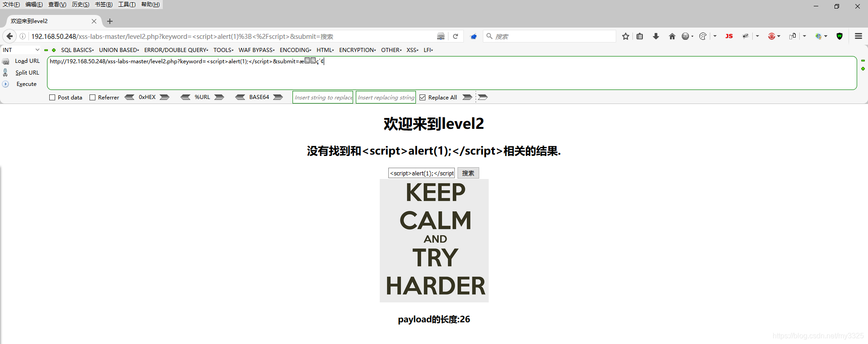868x344 pixels.
Task: Uncheck the Replace All checkbox
Action: pyautogui.click(x=422, y=98)
